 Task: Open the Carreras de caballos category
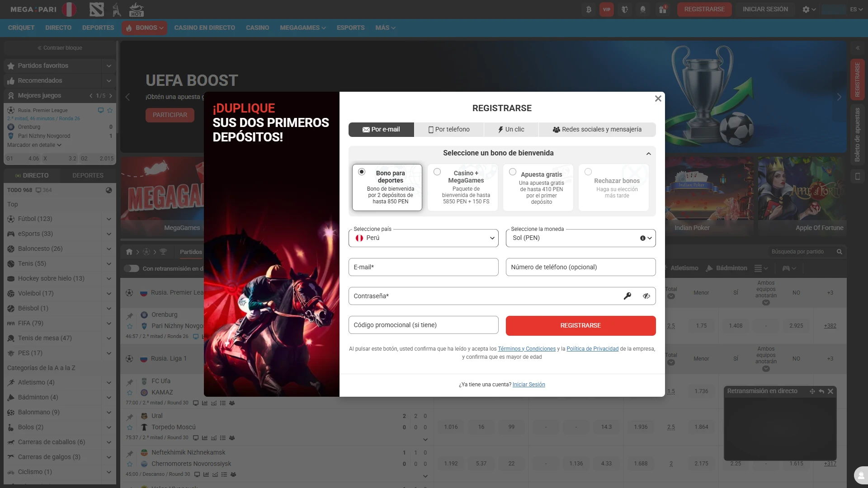(x=11, y=442)
